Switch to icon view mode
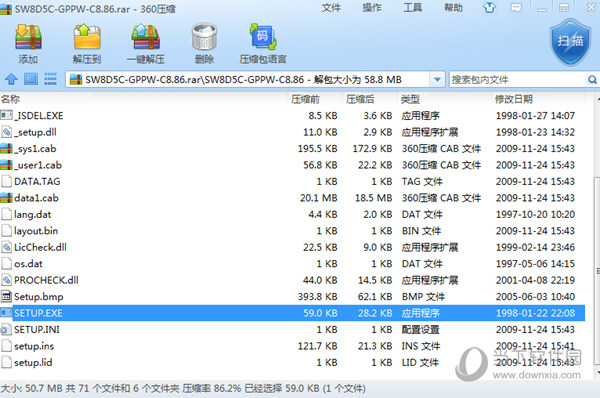Viewport: 600px width, 398px height. click(31, 79)
